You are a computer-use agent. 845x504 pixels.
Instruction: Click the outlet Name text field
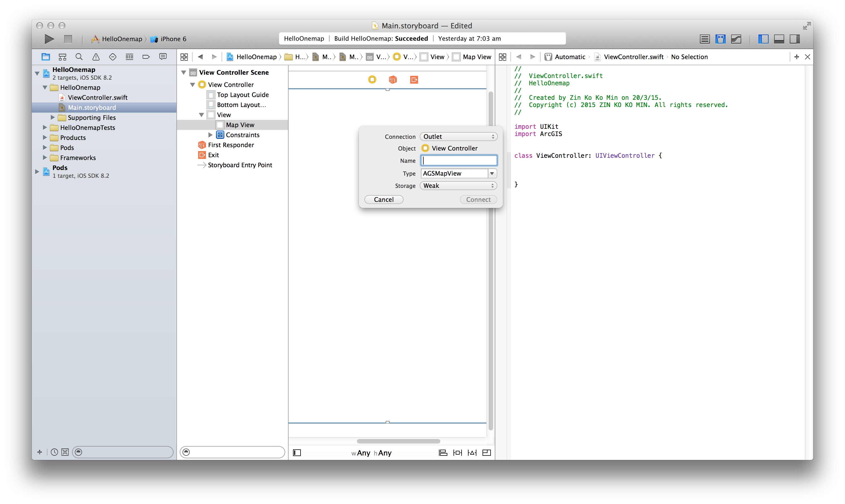coord(458,161)
